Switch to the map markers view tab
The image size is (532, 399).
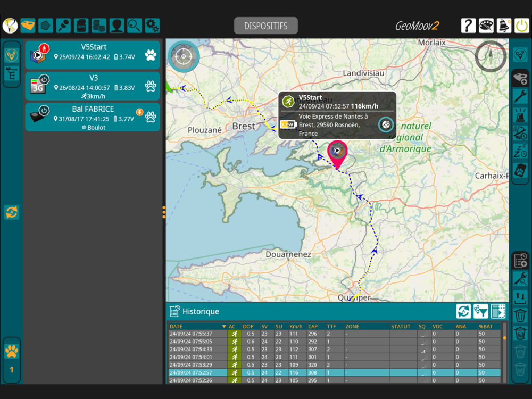[12, 55]
